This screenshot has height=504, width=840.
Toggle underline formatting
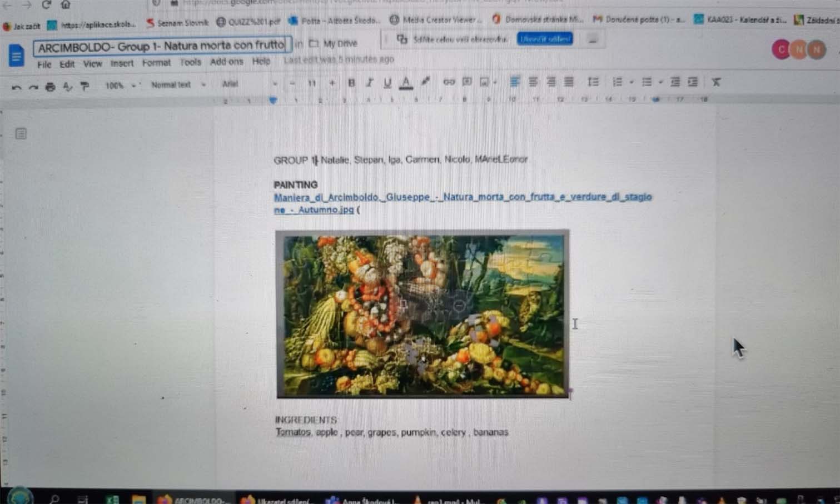pos(387,83)
